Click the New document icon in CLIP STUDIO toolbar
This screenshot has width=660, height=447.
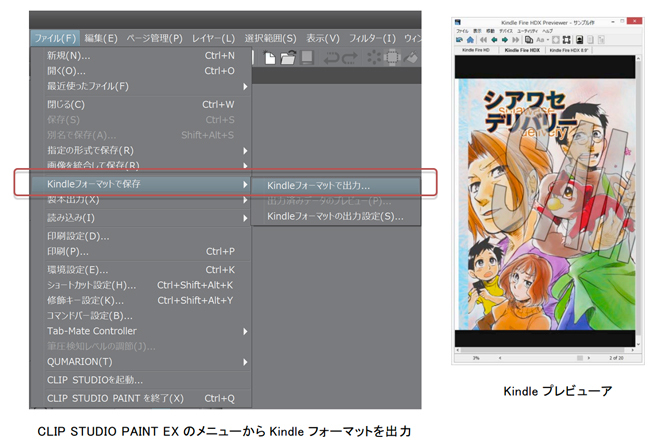tap(270, 58)
